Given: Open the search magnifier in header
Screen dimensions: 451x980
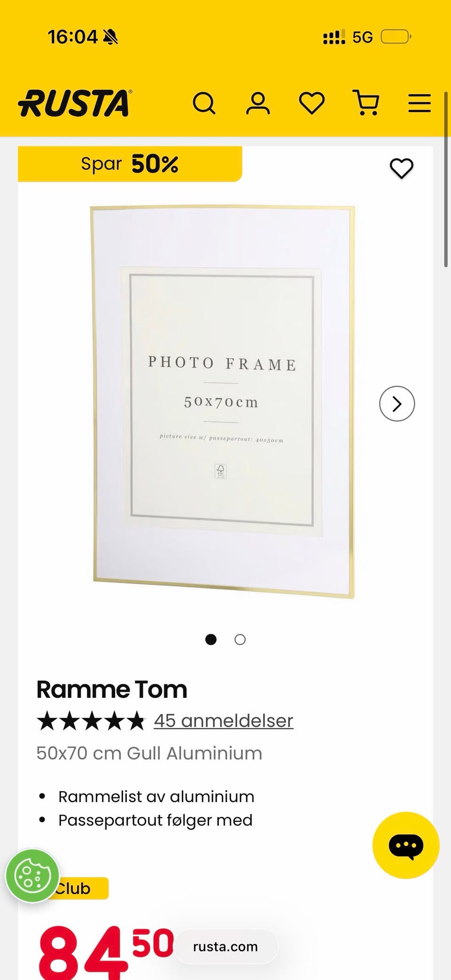Looking at the screenshot, I should (204, 103).
